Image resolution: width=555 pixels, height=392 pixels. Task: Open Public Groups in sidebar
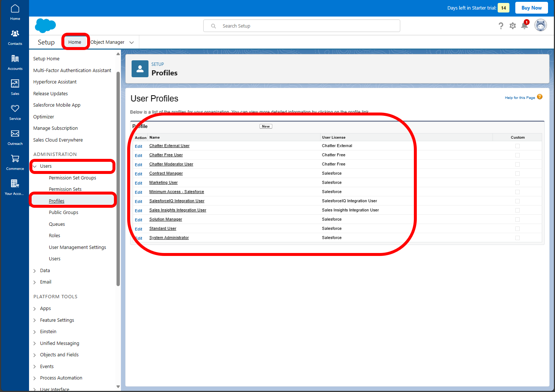tap(64, 212)
